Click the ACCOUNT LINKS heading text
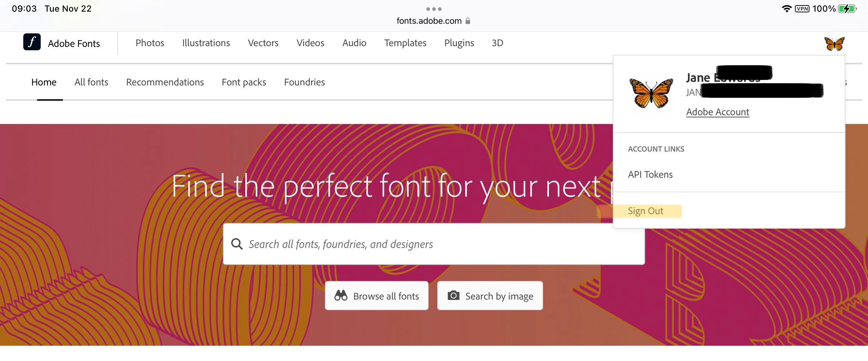 tap(656, 149)
